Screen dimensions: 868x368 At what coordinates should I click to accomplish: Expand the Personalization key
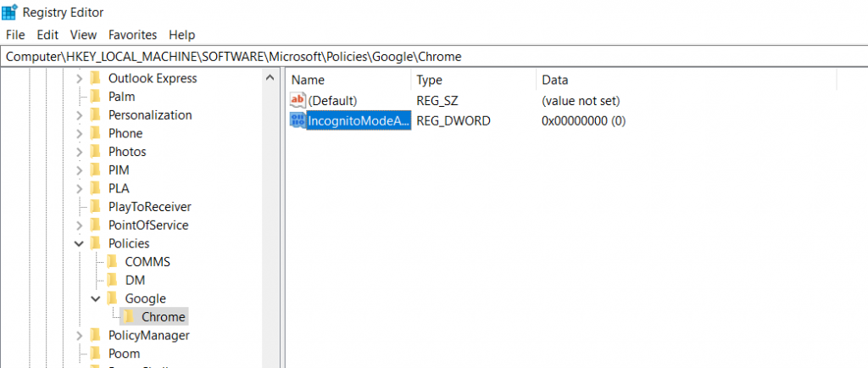point(80,115)
